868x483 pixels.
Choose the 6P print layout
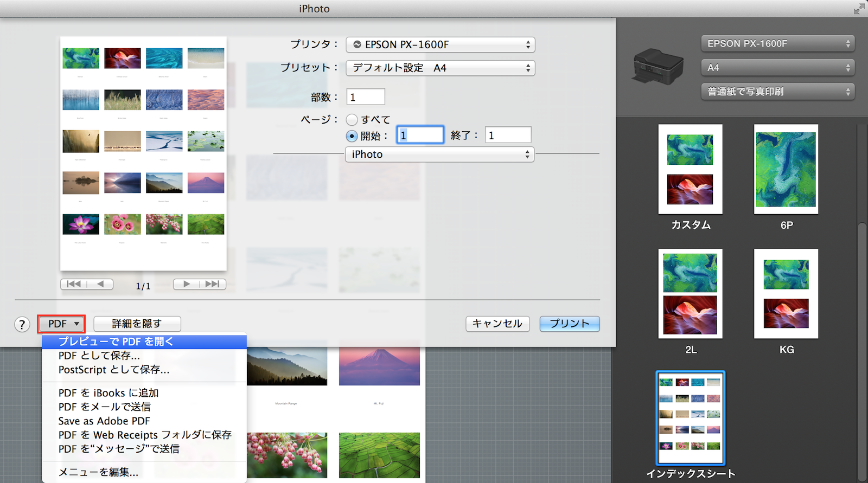tap(786, 169)
